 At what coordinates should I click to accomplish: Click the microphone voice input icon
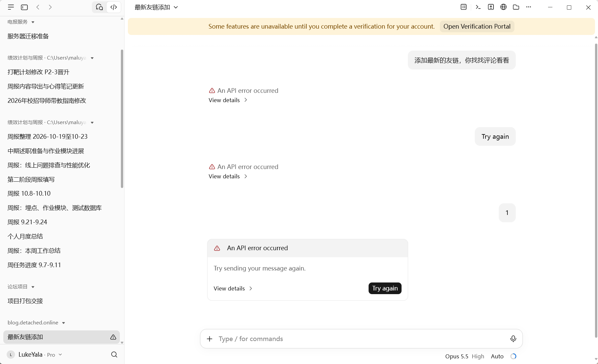tap(513, 339)
